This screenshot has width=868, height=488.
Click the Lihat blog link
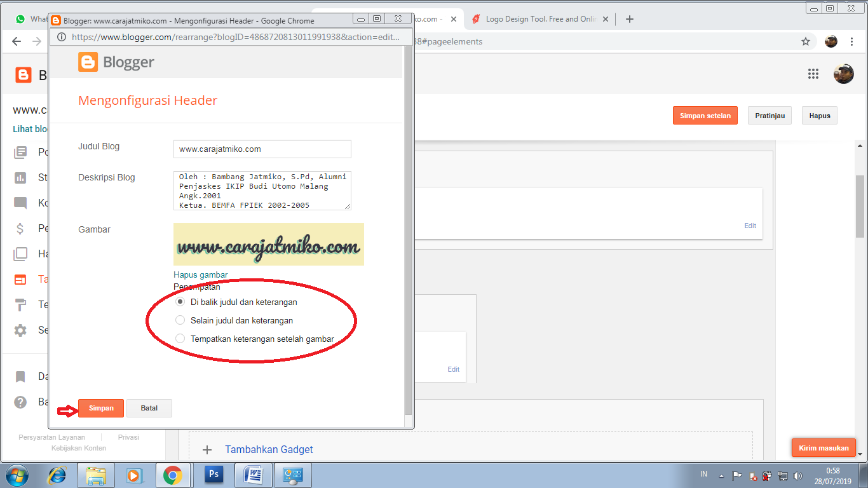(30, 129)
